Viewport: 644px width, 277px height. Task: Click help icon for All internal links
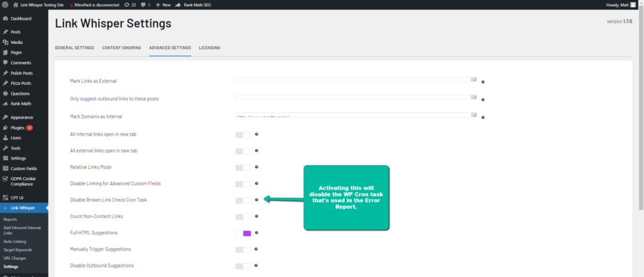point(257,134)
